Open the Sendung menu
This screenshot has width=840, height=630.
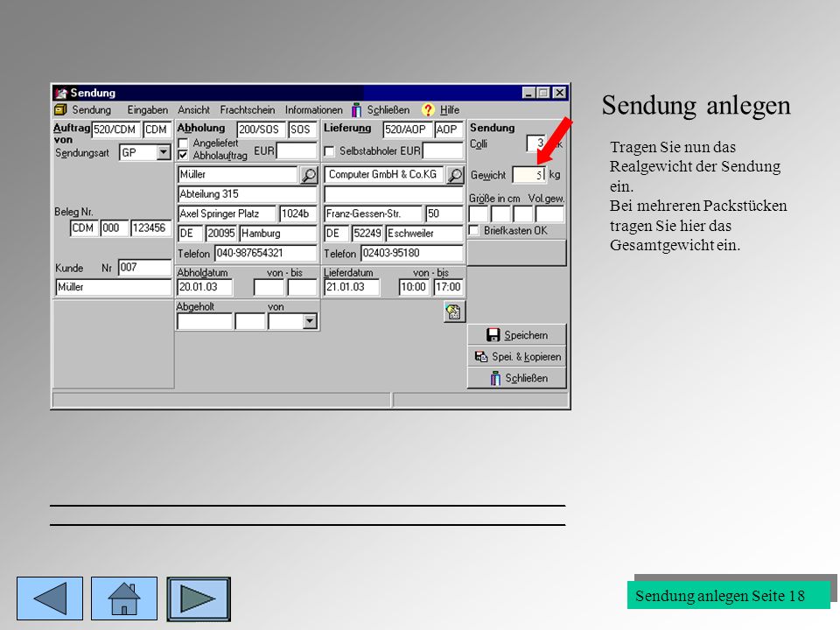coord(92,110)
